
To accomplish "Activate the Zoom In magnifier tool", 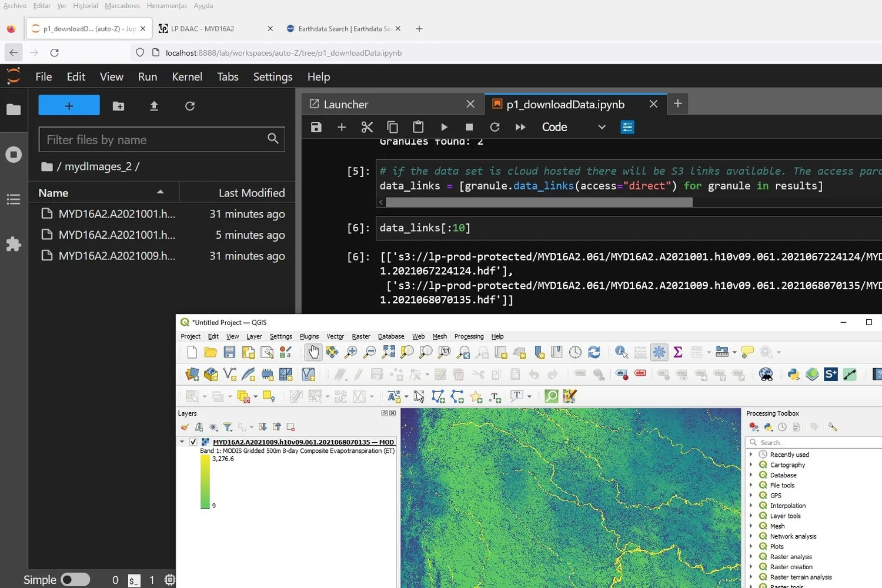I will (x=350, y=352).
